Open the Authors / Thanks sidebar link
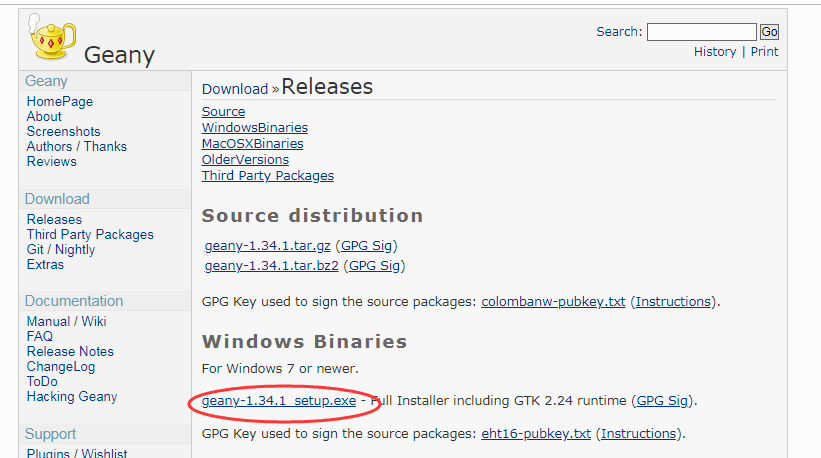This screenshot has width=821, height=458. 76,147
